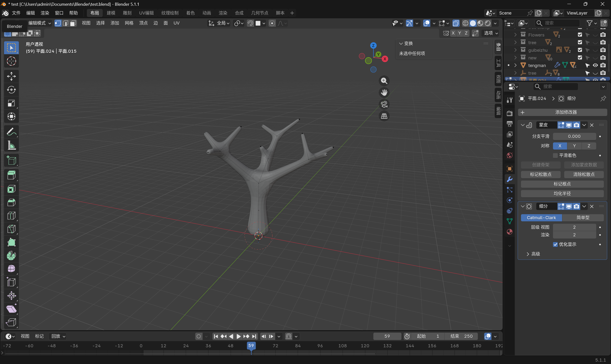Enable the 平滑着色 checkbox

pyautogui.click(x=555, y=156)
